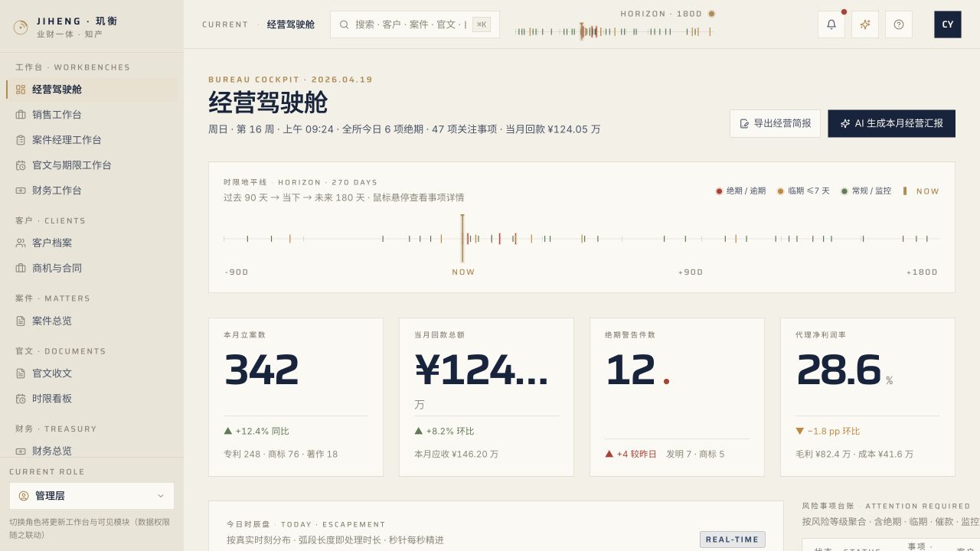Click the header HORIZON 180D mini timeline

[x=614, y=31]
